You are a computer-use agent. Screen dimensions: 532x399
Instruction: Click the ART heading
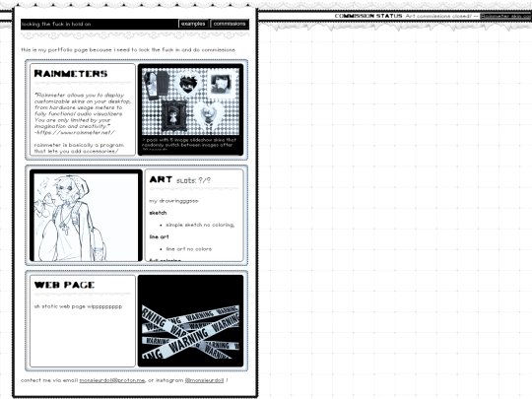tap(161, 179)
